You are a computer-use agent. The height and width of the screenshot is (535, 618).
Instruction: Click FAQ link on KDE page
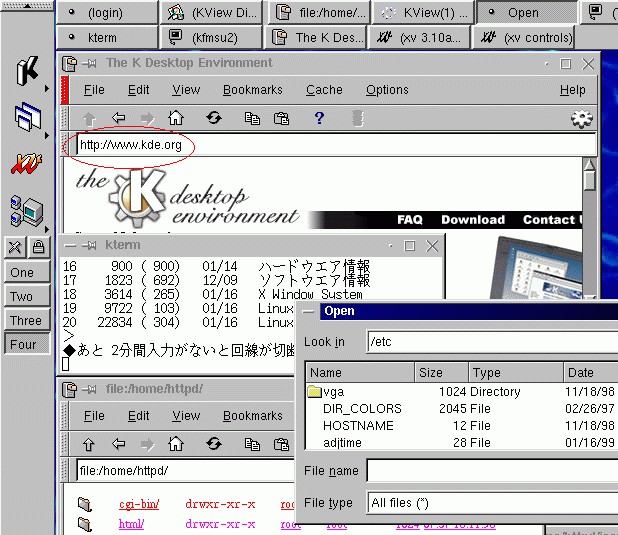410,220
